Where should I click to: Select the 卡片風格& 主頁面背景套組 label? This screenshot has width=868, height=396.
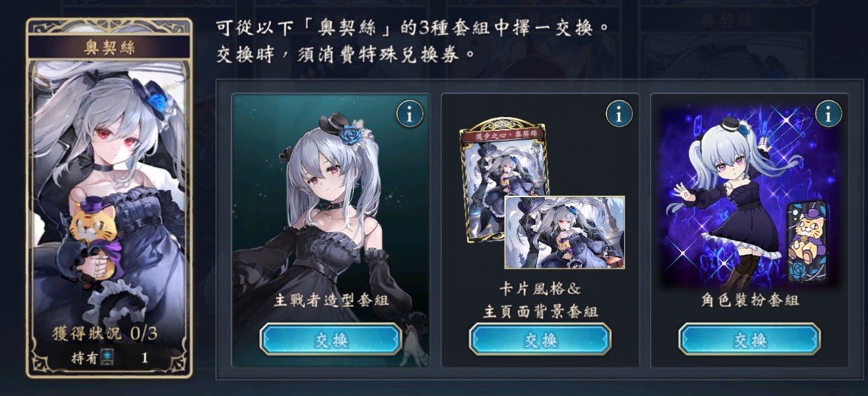tap(540, 299)
